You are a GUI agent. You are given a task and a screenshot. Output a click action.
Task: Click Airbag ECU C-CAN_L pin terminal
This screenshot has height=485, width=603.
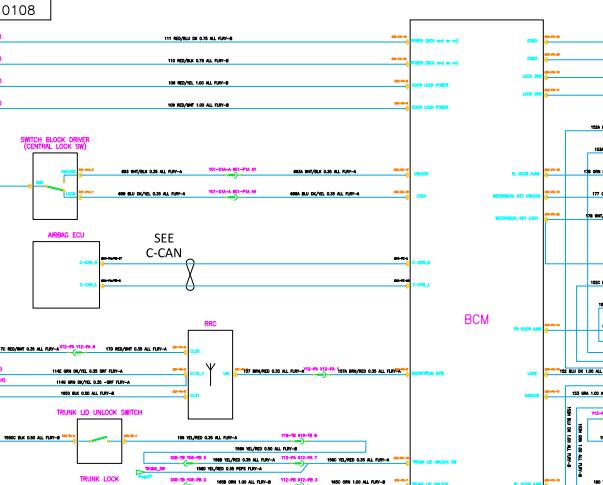pos(102,286)
